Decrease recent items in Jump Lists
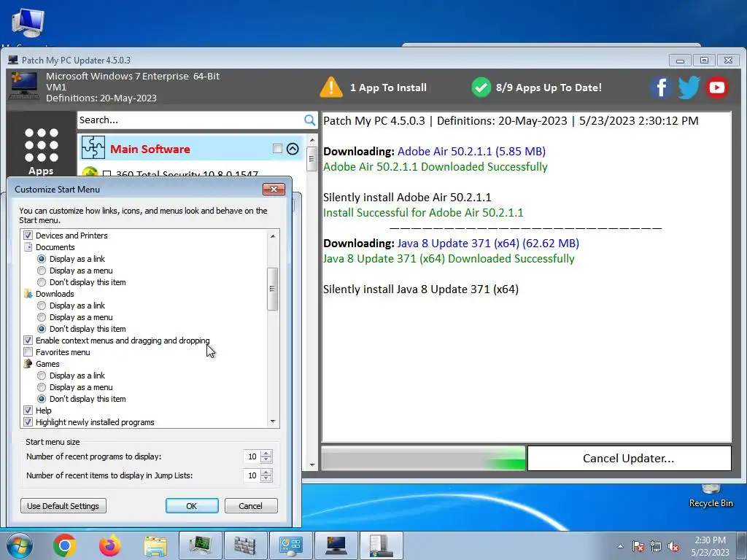The height and width of the screenshot is (560, 747). (x=266, y=478)
